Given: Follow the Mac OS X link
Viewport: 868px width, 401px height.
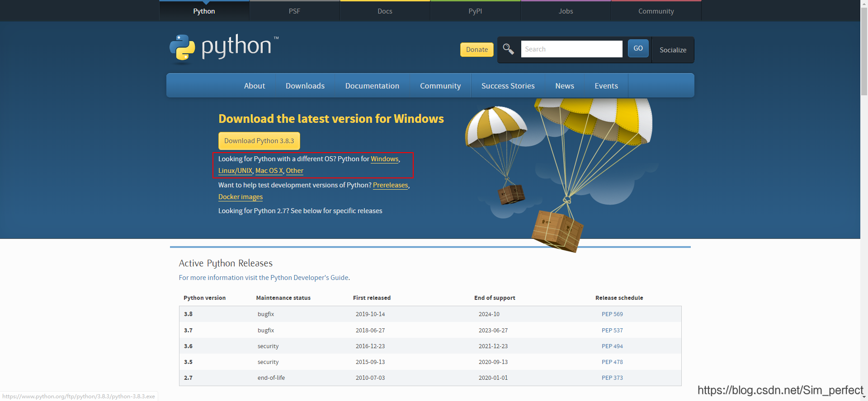Looking at the screenshot, I should [x=269, y=171].
